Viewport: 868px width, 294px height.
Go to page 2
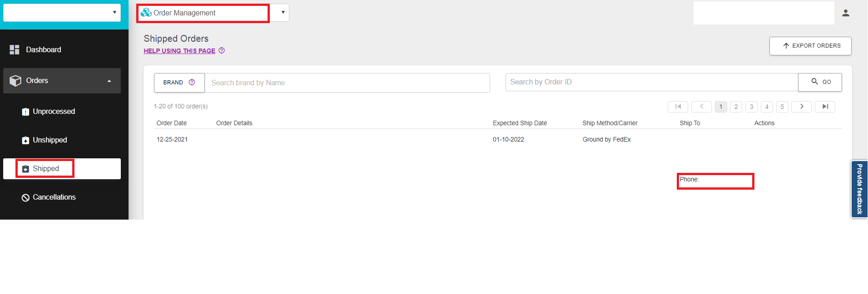[x=736, y=107]
